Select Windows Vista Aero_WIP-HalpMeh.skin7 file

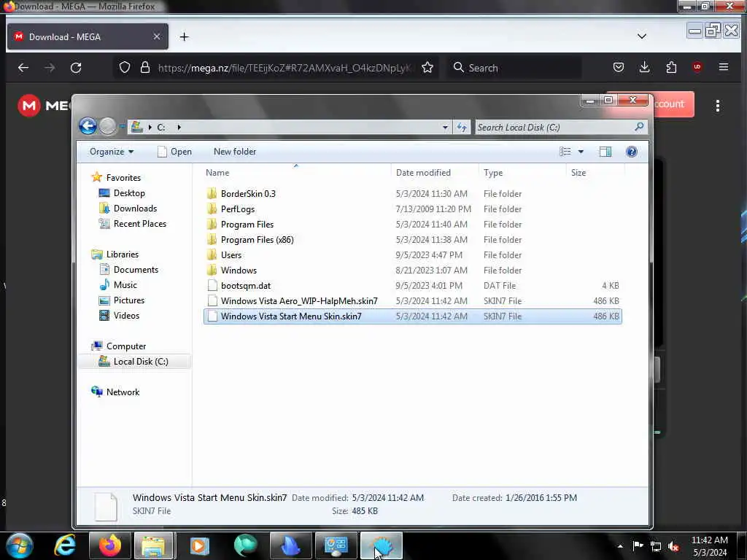[413, 300]
